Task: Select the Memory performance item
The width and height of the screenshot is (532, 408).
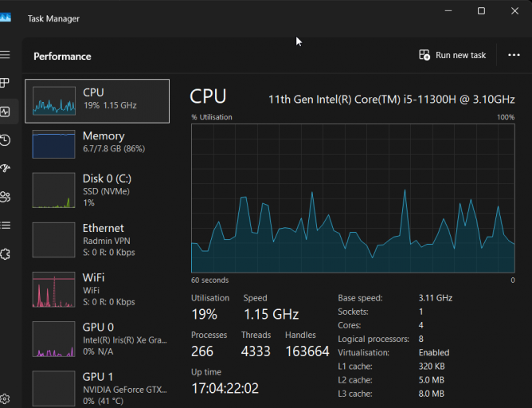Action: [x=97, y=144]
